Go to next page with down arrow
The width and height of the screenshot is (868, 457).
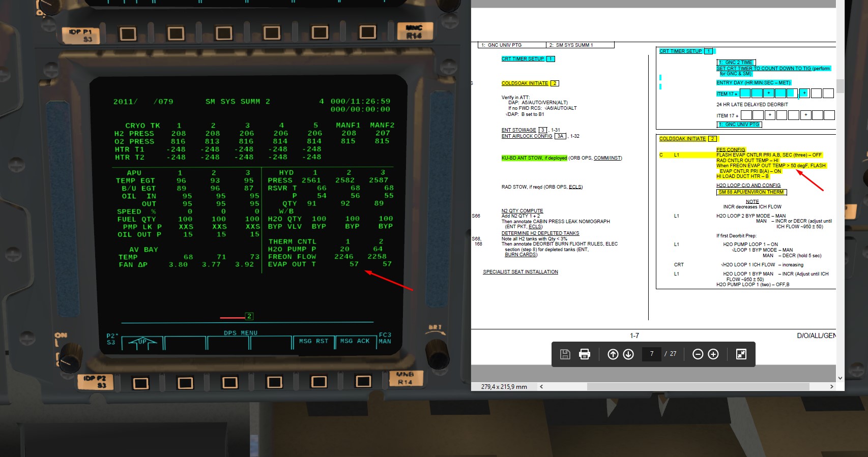click(x=628, y=354)
